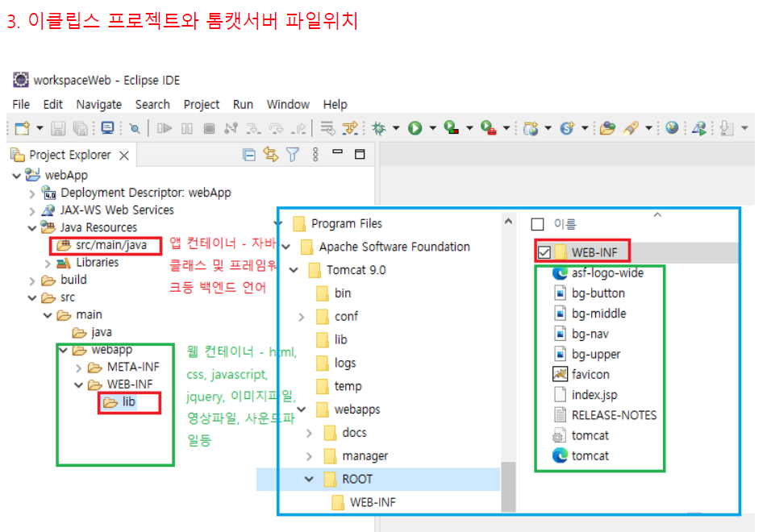Expand the META-INF folder node
The height and width of the screenshot is (532, 771).
pos(79,368)
